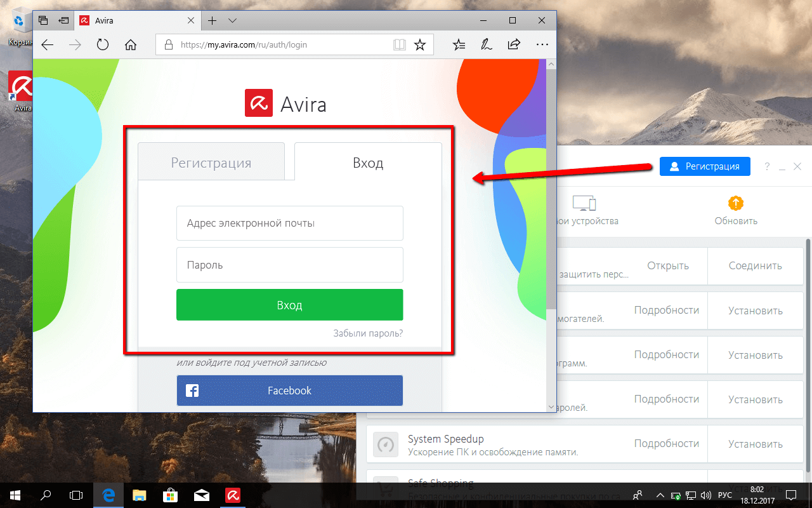Open taskbar Search magnifier
Image resolution: width=812 pixels, height=508 pixels.
click(x=46, y=494)
